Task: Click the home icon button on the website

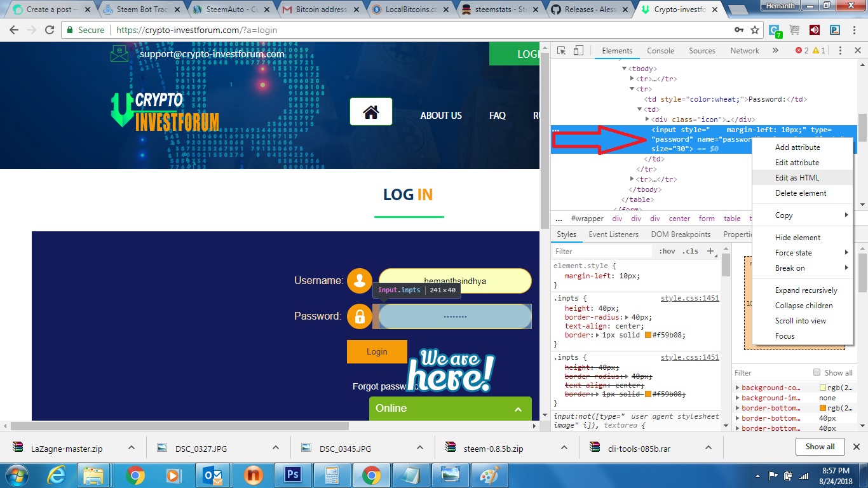Action: point(371,112)
